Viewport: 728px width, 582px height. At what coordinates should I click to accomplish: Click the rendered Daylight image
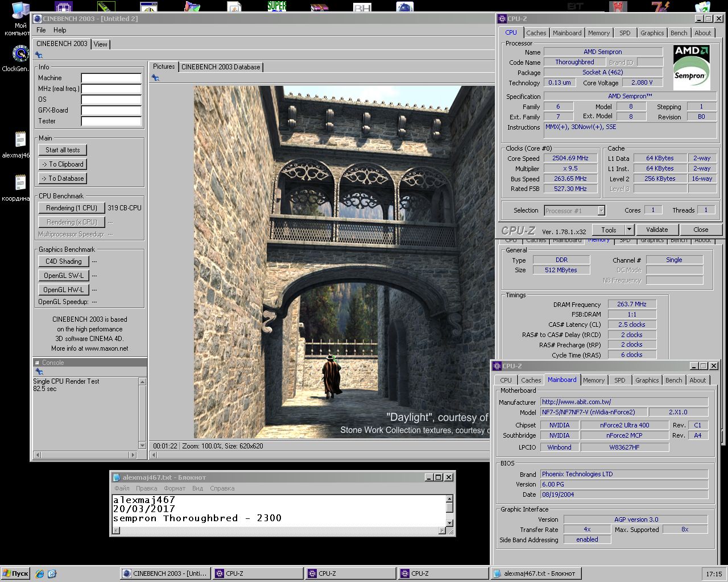[x=344, y=262]
